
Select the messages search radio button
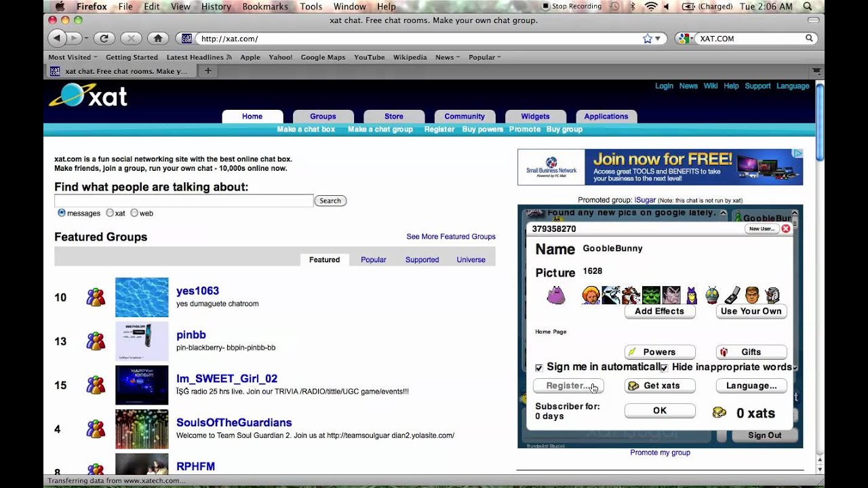click(x=62, y=213)
